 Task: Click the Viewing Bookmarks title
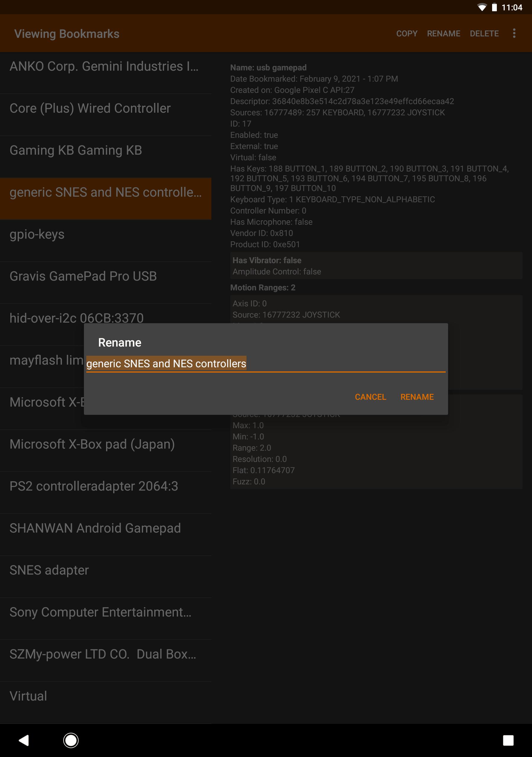click(x=67, y=34)
